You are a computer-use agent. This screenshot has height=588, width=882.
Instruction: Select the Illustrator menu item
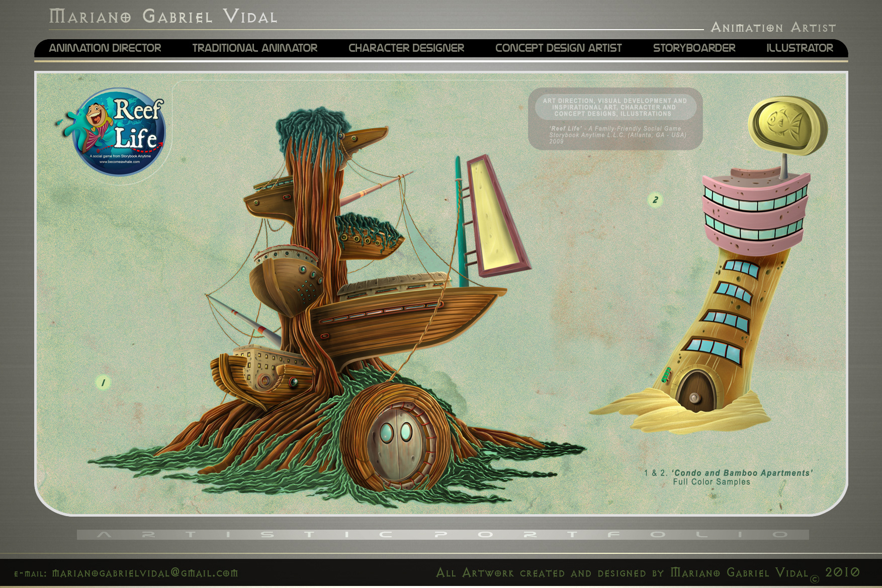tap(800, 48)
